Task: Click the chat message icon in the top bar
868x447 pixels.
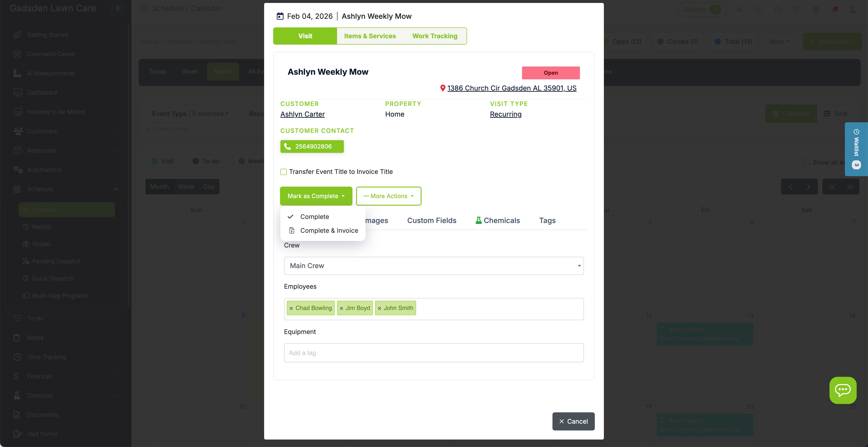Action: pyautogui.click(x=797, y=10)
